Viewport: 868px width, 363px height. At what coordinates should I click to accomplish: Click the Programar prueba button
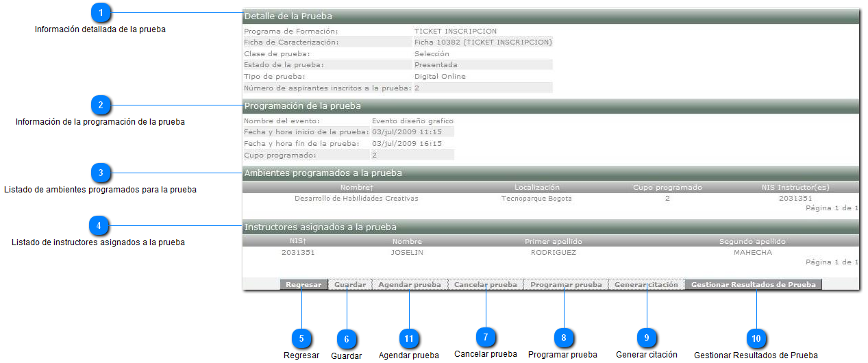tap(566, 285)
